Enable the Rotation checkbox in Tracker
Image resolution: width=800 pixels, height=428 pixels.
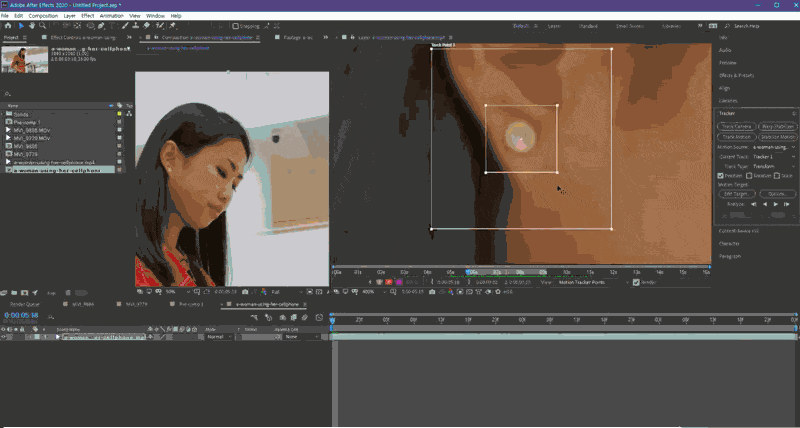[x=749, y=175]
